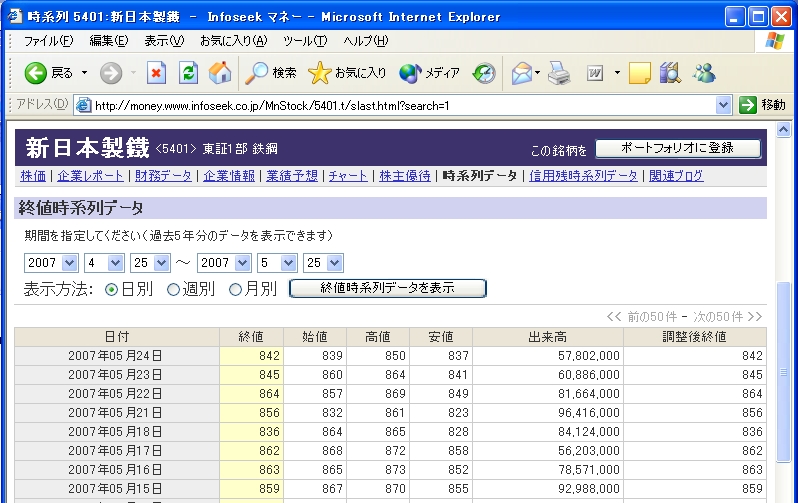Viewport: 798px width, 503px height.
Task: Open the Messenger people icon
Action: pos(704,73)
